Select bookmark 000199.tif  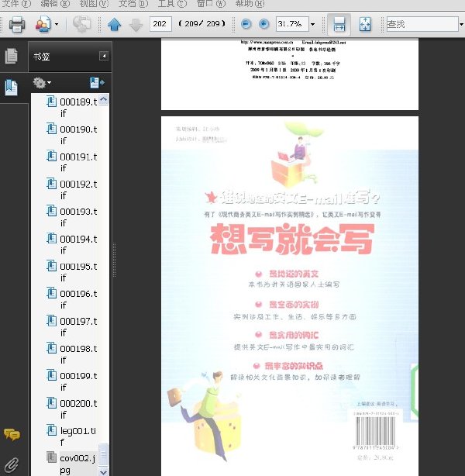point(78,381)
